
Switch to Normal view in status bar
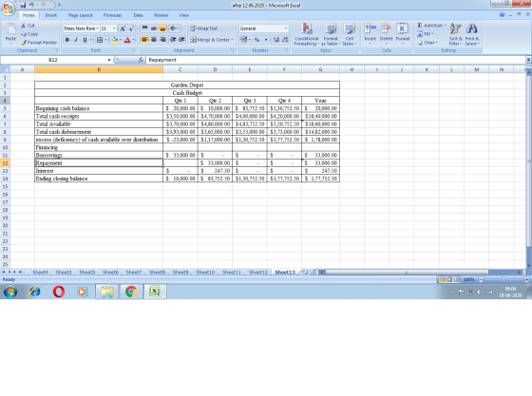[x=443, y=280]
